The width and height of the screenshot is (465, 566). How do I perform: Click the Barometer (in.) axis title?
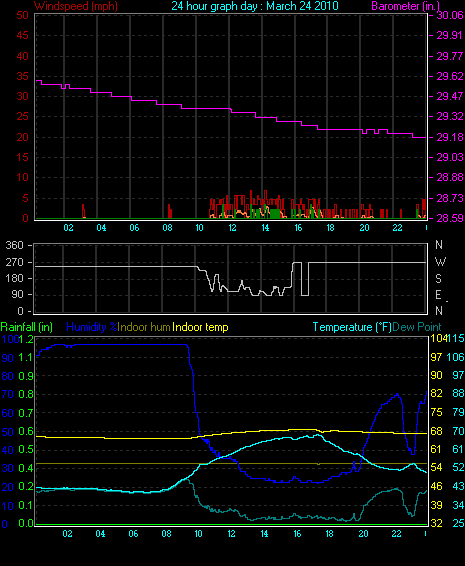point(406,6)
